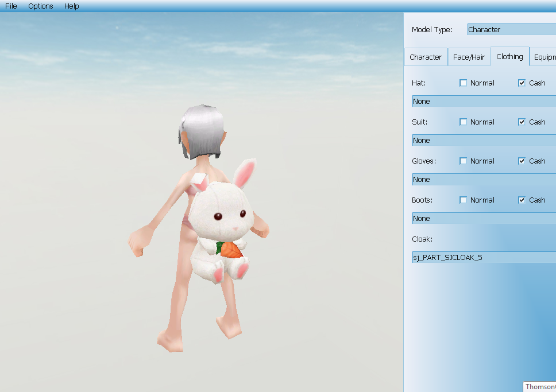Open the Cloak dropdown showing sj_PART_SJCLOAK_5

click(484, 258)
